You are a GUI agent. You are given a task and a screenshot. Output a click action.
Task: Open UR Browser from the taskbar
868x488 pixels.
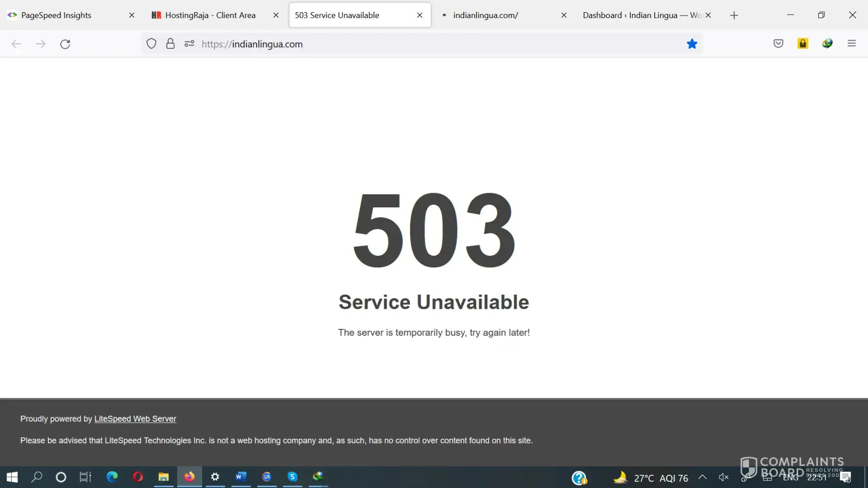coord(267,477)
